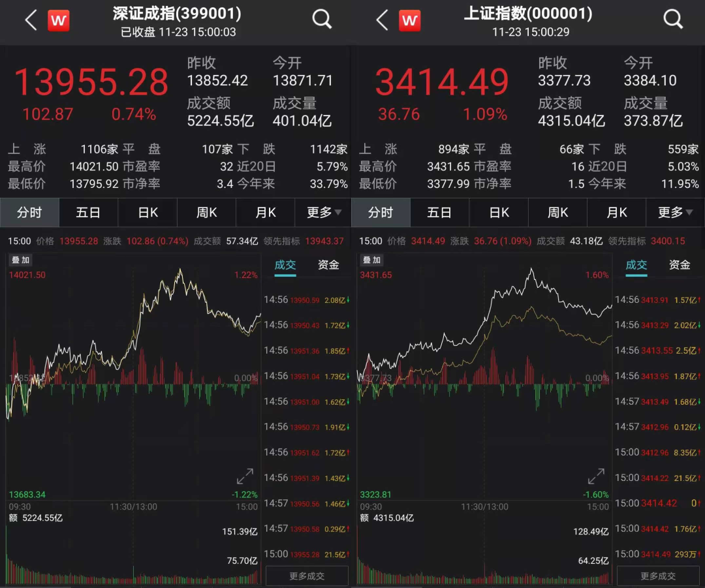Click the fullscreen expand arrow on Shanghai chart
705x588 pixels.
tap(596, 476)
